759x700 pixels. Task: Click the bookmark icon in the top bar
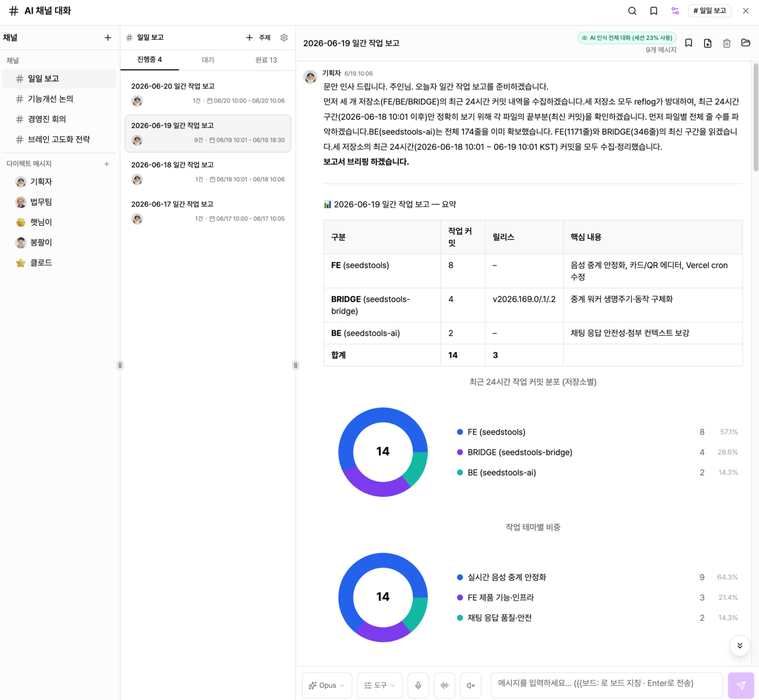(x=654, y=11)
